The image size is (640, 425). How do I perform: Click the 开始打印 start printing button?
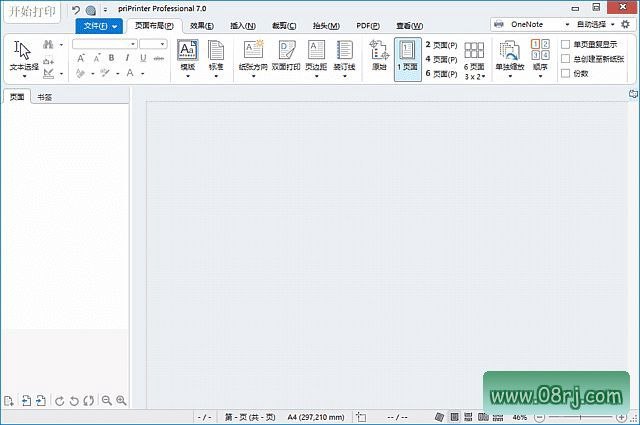coord(32,11)
